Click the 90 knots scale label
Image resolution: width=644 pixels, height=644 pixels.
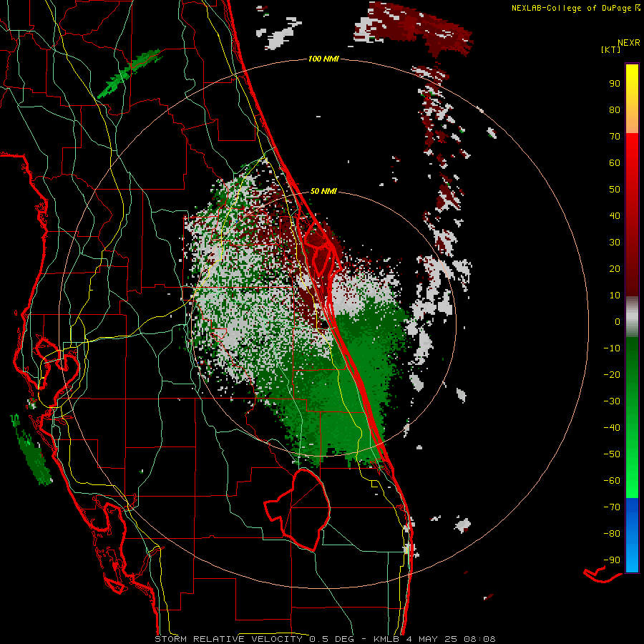[x=615, y=84]
